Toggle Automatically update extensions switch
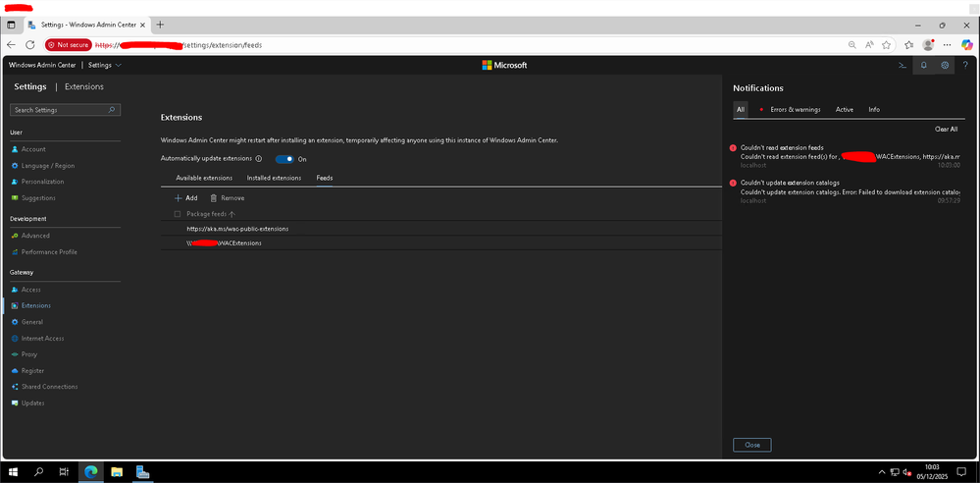 point(284,159)
